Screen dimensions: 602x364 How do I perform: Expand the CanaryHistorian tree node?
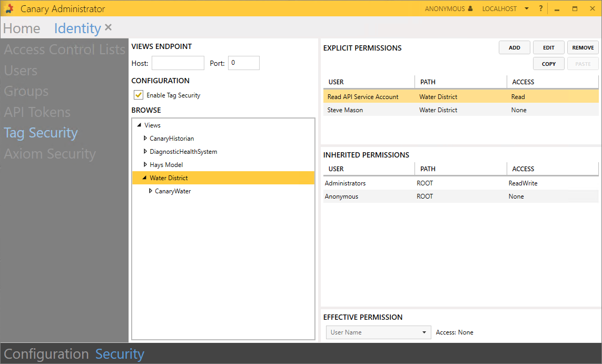[145, 138]
